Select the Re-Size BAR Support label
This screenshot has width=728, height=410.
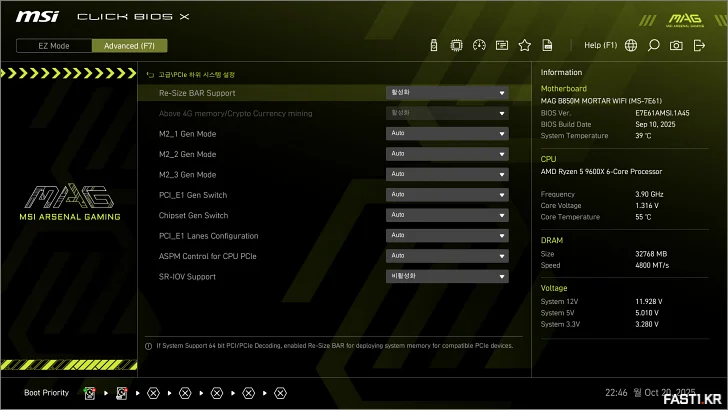tap(197, 93)
